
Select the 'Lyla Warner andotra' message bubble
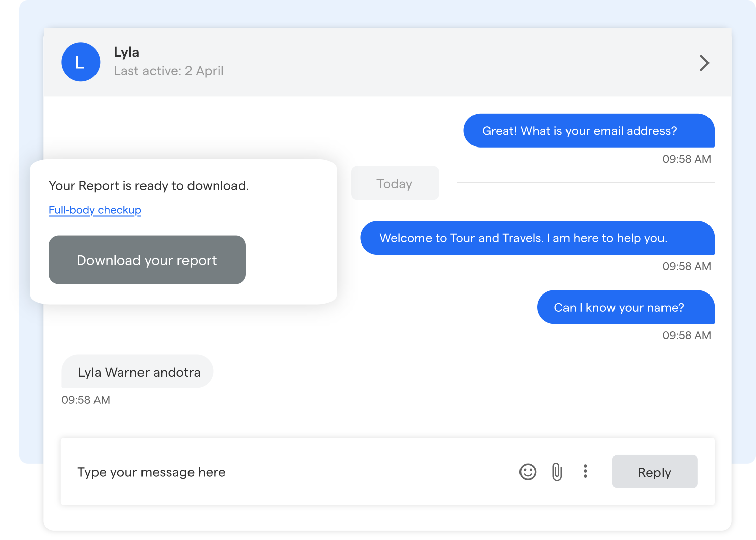tap(137, 372)
